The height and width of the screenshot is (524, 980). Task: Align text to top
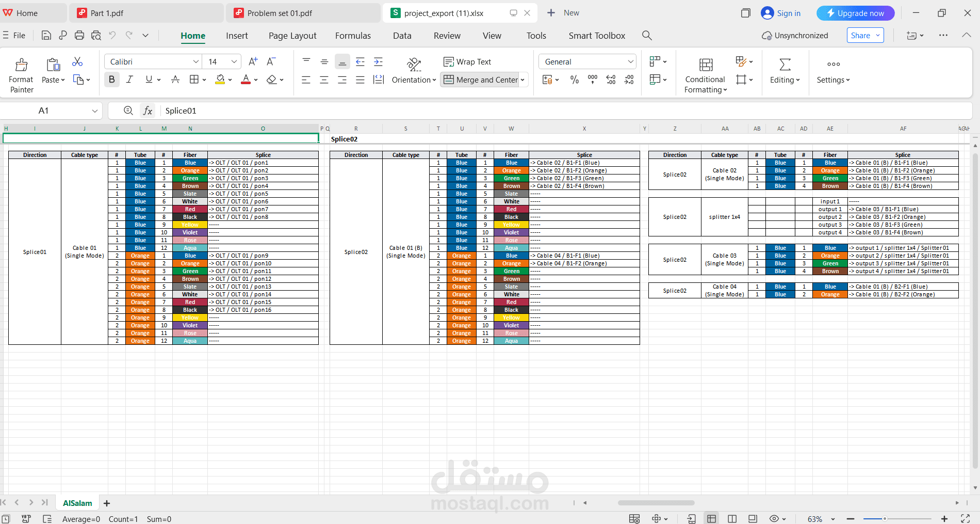pos(306,61)
